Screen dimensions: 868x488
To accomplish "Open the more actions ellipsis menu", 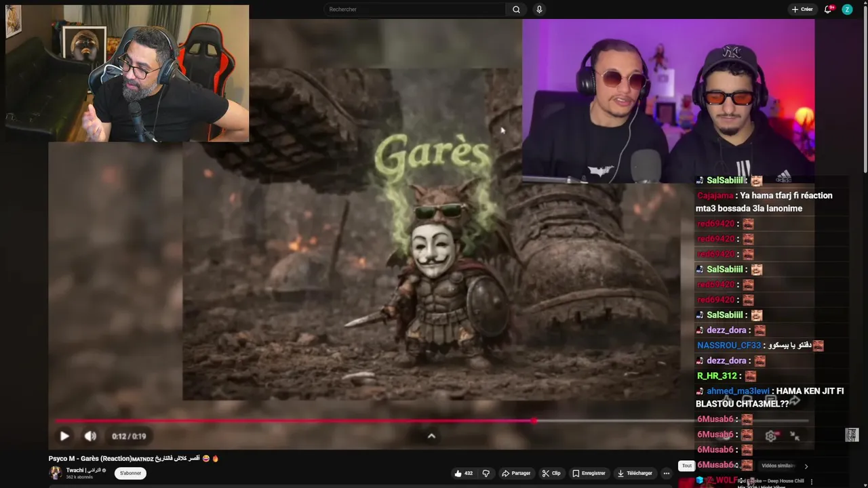I will coord(667,473).
